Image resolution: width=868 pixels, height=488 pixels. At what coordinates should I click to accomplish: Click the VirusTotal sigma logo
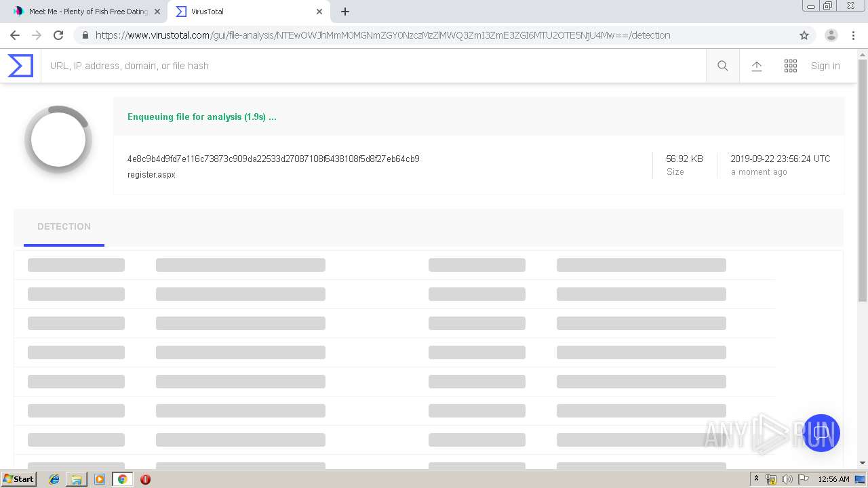pos(20,66)
